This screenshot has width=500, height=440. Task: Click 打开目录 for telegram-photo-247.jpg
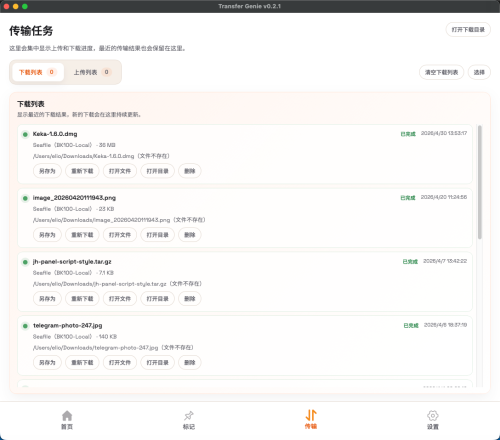pos(158,363)
